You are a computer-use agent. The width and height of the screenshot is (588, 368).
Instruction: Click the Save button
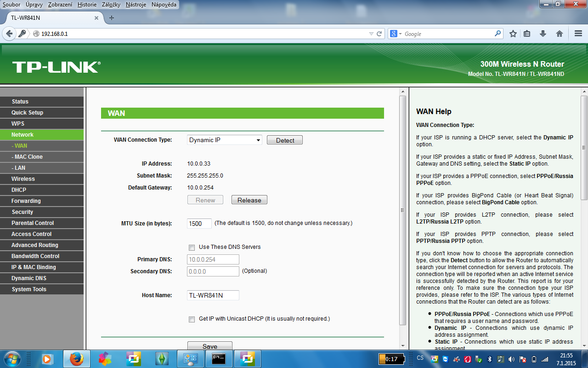coord(210,346)
